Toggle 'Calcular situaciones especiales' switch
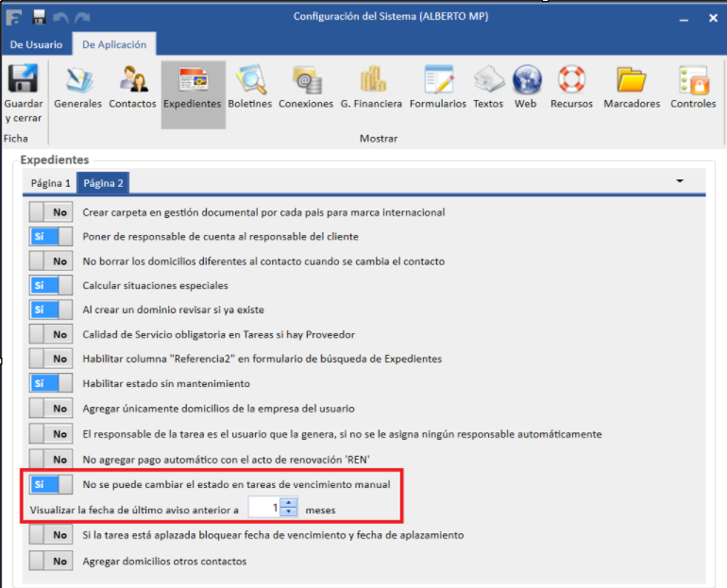Screen dimensions: 727x588 click(51, 285)
